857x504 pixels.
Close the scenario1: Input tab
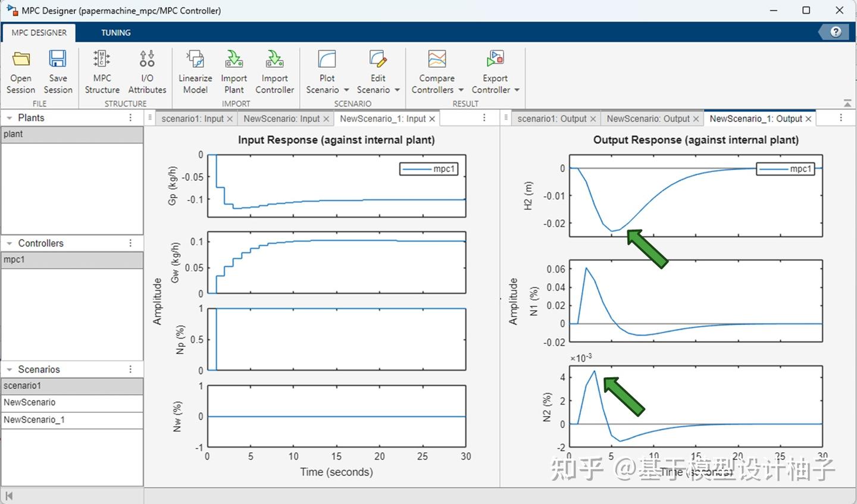coord(231,118)
